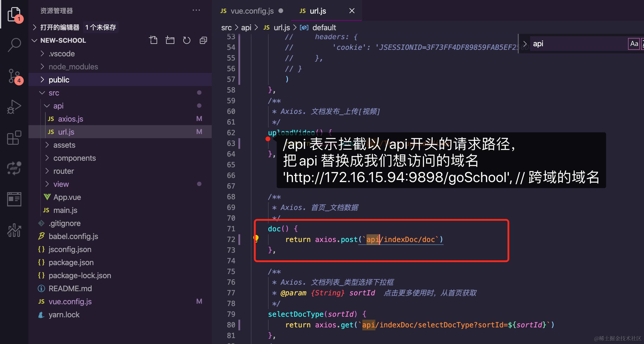Click 'src' in the breadcrumb path
644x344 pixels.
pyautogui.click(x=226, y=28)
